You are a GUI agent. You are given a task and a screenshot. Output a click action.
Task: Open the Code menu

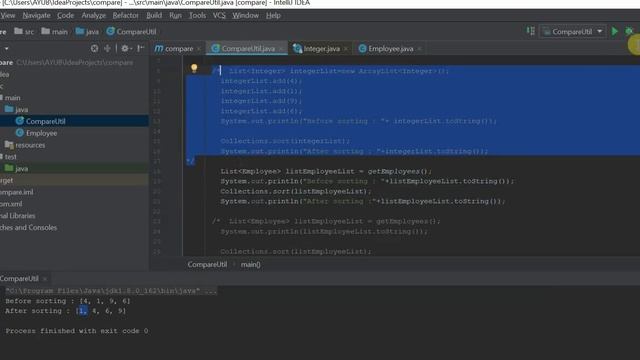(65, 16)
